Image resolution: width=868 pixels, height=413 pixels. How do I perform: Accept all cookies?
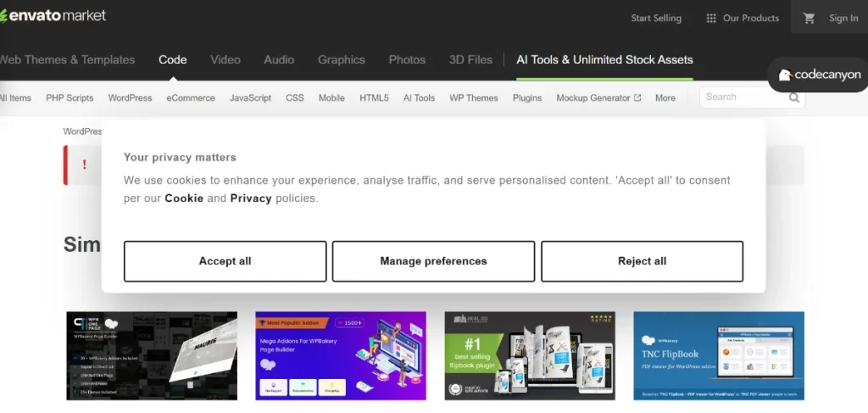point(225,261)
